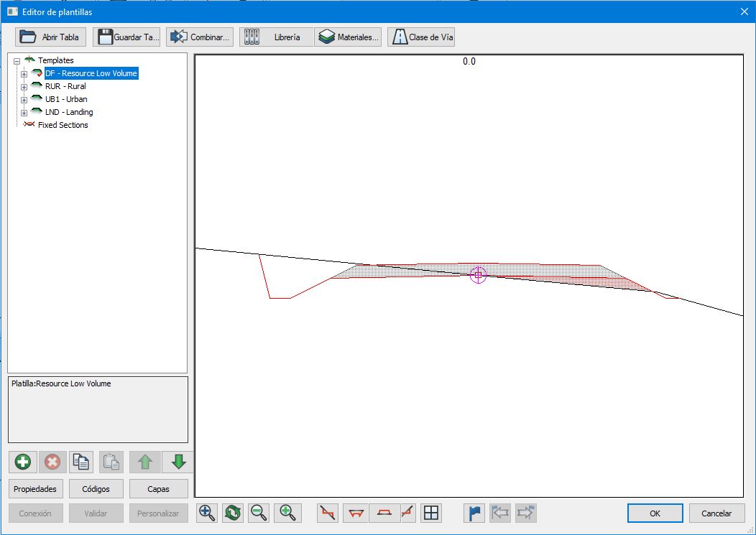Screen dimensions: 756x535
Task: Click the green refresh view icon
Action: coord(233,513)
